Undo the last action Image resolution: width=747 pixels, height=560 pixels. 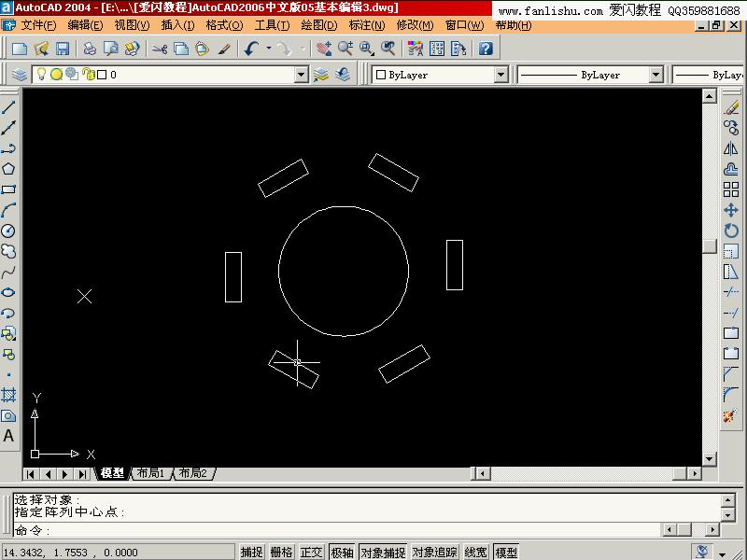[x=251, y=49]
